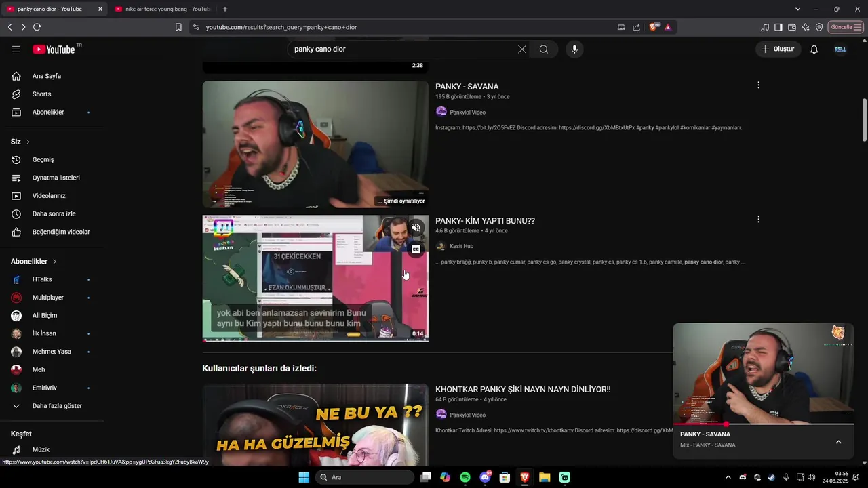Screen dimensions: 868x488
Task: Share this page from address bar
Action: point(636,27)
